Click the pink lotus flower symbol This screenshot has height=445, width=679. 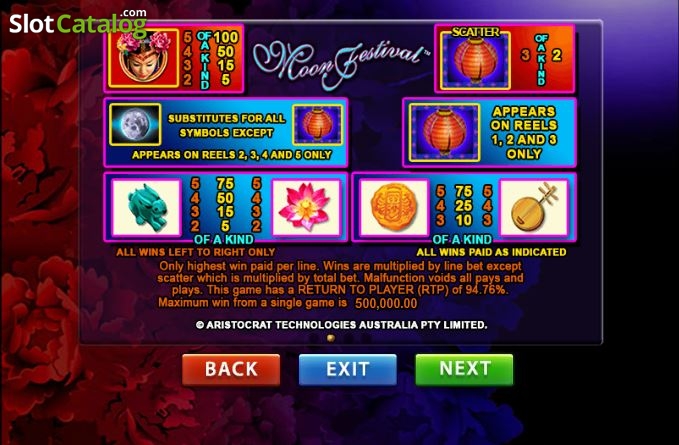click(x=306, y=208)
